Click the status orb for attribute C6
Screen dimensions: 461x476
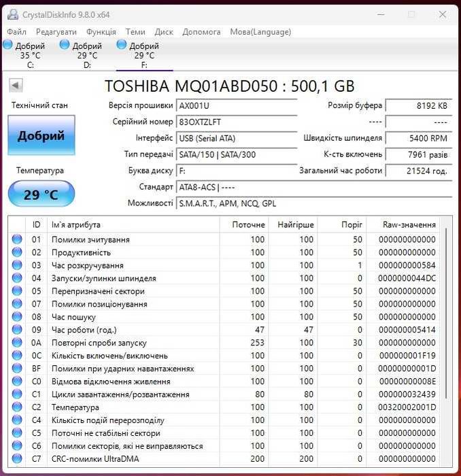pos(17,445)
